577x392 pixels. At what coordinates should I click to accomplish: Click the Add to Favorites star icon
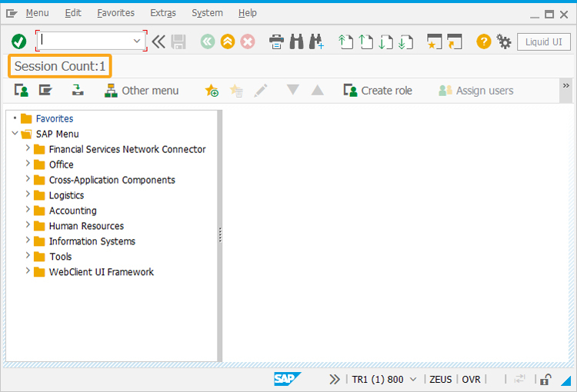[212, 91]
